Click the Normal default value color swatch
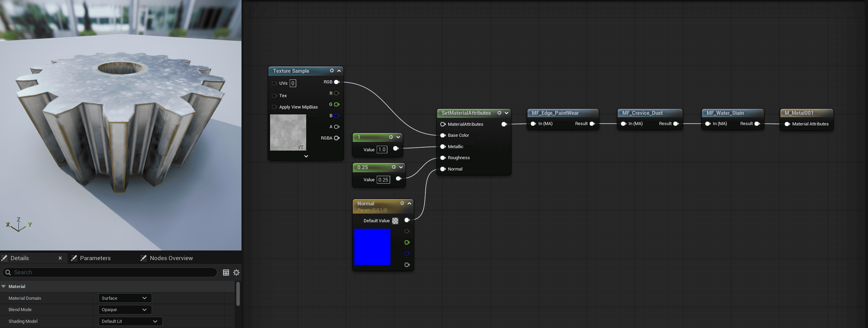868x328 pixels. pyautogui.click(x=395, y=221)
